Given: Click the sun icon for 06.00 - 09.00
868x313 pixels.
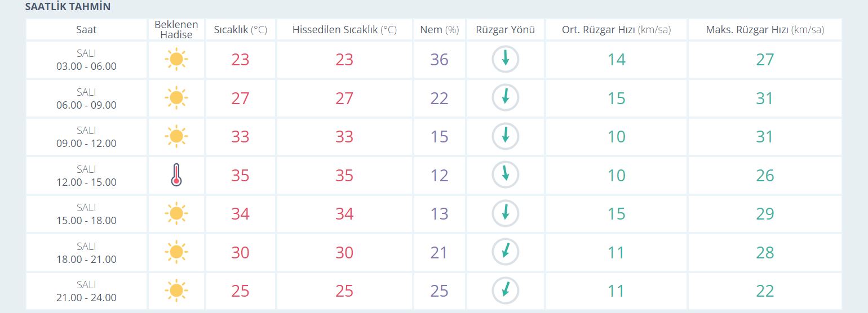Looking at the screenshot, I should [176, 98].
